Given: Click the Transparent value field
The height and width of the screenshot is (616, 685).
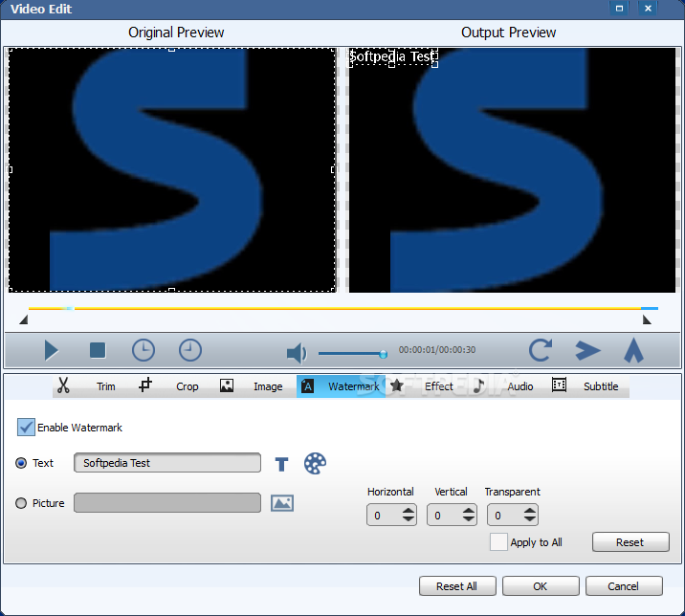Looking at the screenshot, I should point(505,515).
